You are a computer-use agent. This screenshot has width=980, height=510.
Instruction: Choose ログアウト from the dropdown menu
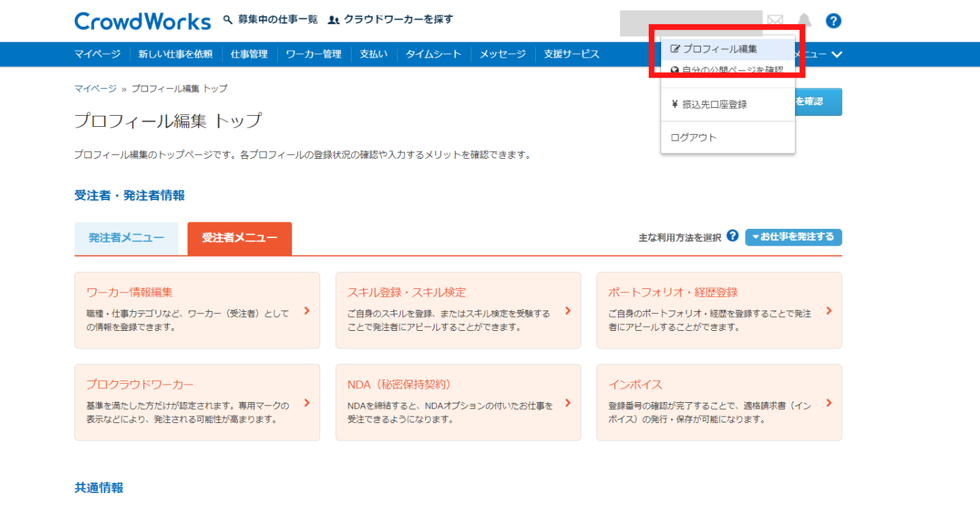[x=693, y=137]
